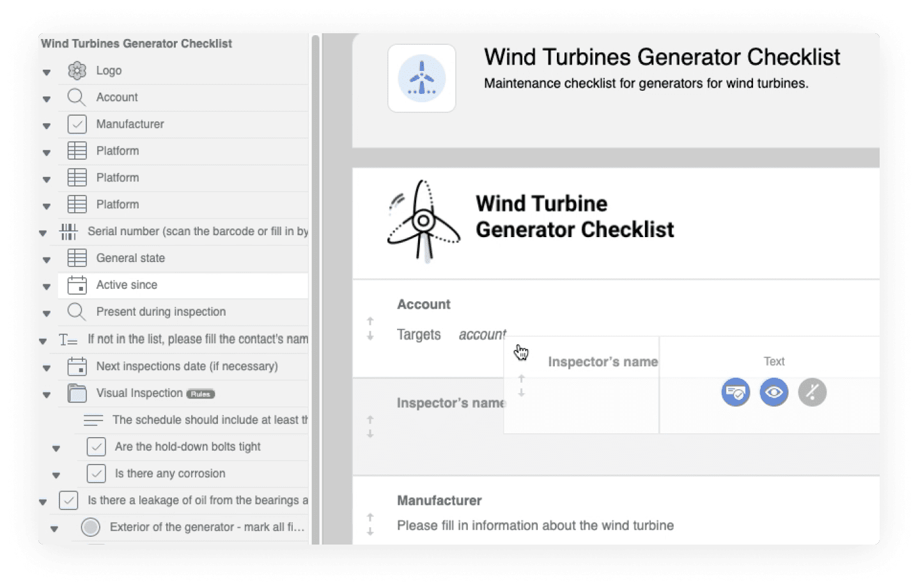This screenshot has width=918, height=588.
Task: Expand the arrow beside Present during inspection
Action: point(47,313)
